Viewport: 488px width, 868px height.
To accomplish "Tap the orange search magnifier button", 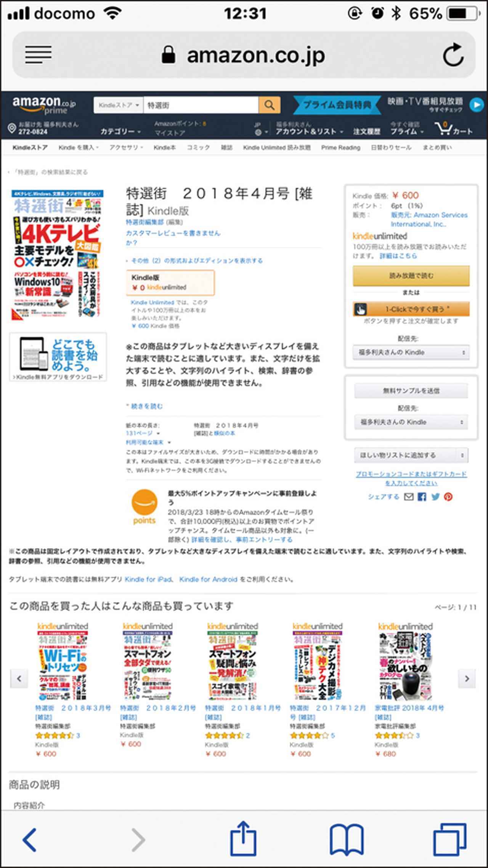I will (270, 105).
